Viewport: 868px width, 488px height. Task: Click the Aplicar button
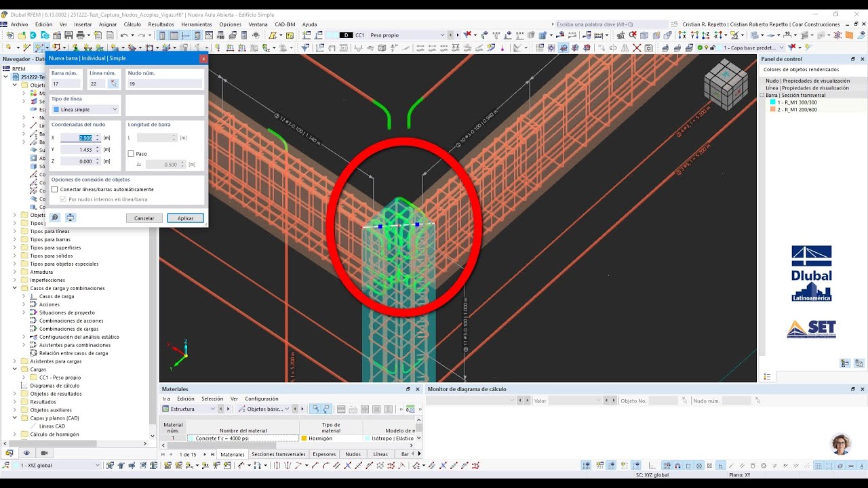pyautogui.click(x=186, y=218)
